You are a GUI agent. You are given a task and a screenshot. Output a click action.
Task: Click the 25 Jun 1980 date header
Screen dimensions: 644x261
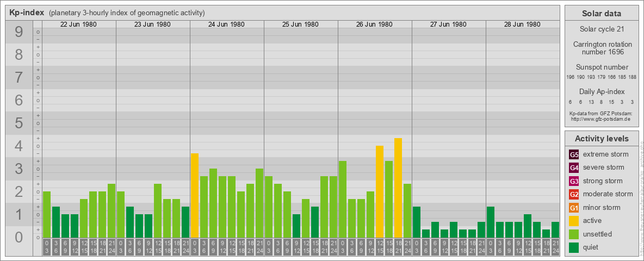pos(300,24)
